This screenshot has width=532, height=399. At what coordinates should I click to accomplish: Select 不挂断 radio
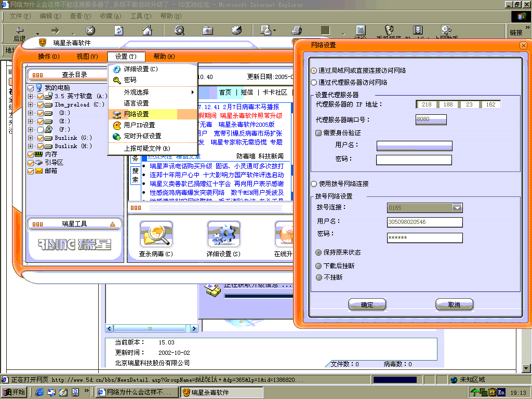click(318, 277)
